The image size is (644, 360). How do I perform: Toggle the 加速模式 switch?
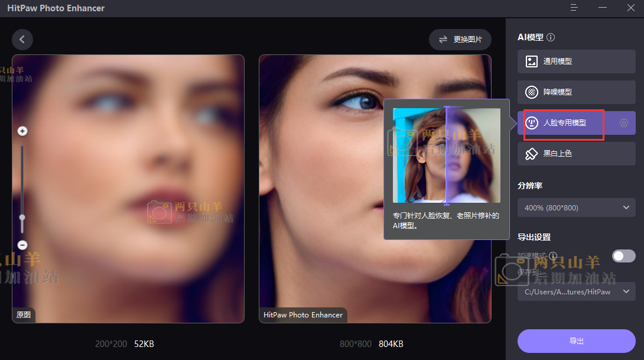(x=623, y=256)
